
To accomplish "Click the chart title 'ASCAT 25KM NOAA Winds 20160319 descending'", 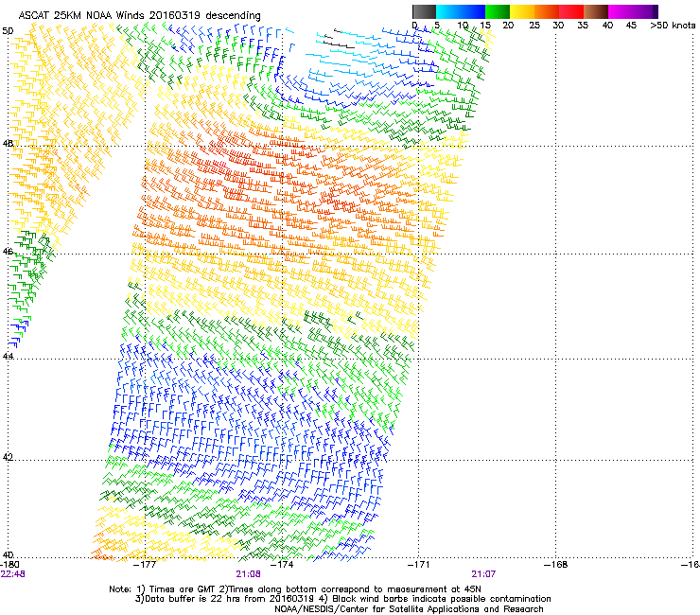I will click(139, 16).
